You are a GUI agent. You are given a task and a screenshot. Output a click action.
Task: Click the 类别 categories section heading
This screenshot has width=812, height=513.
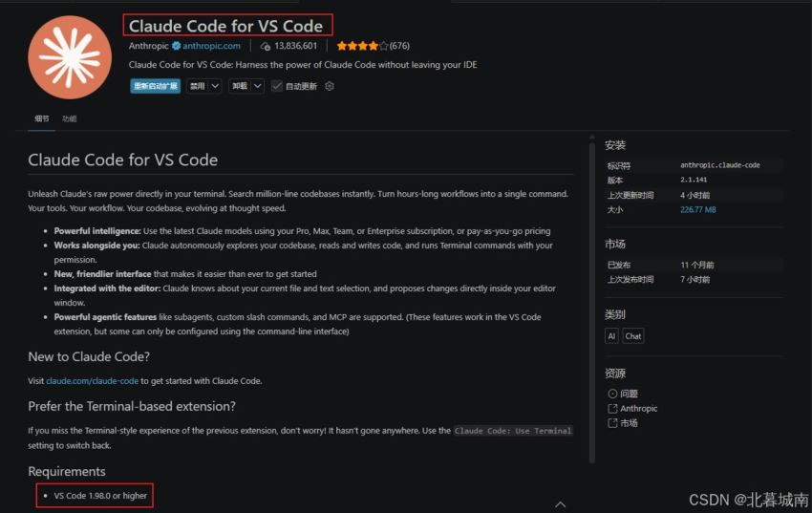pos(615,314)
